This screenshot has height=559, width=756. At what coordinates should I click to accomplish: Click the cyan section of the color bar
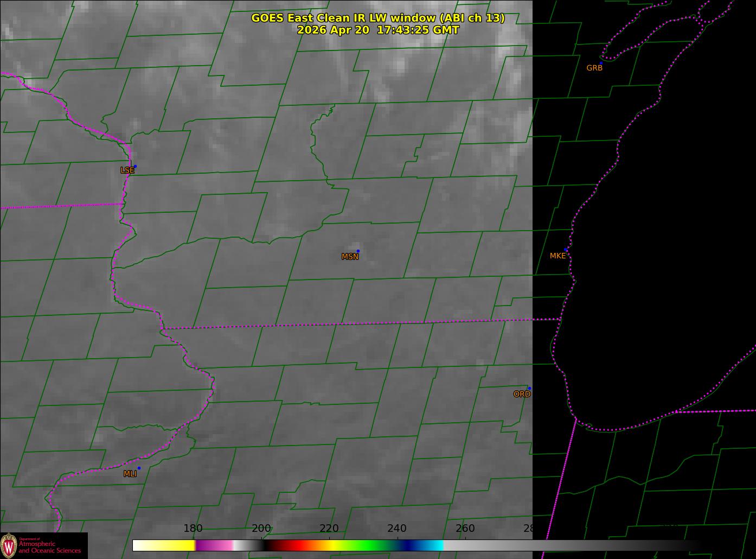[x=431, y=545]
